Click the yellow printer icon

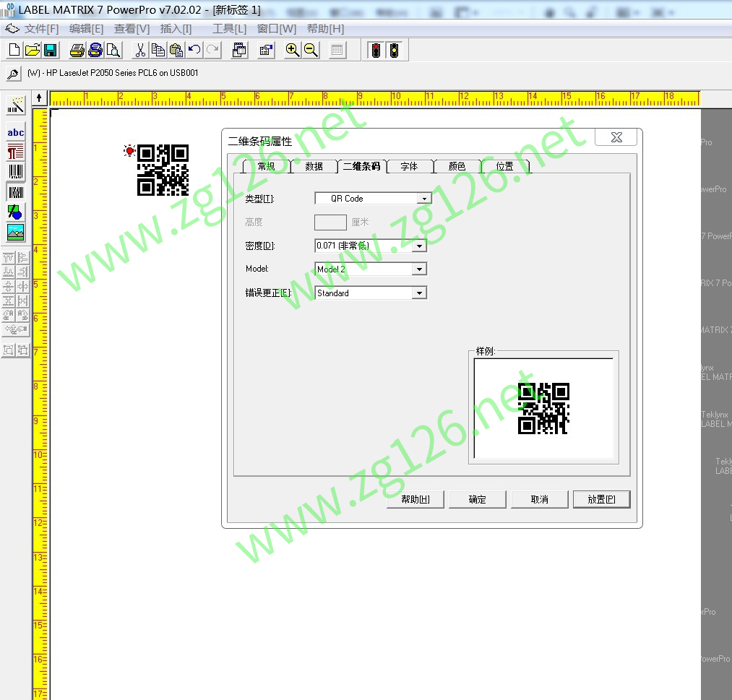point(77,50)
